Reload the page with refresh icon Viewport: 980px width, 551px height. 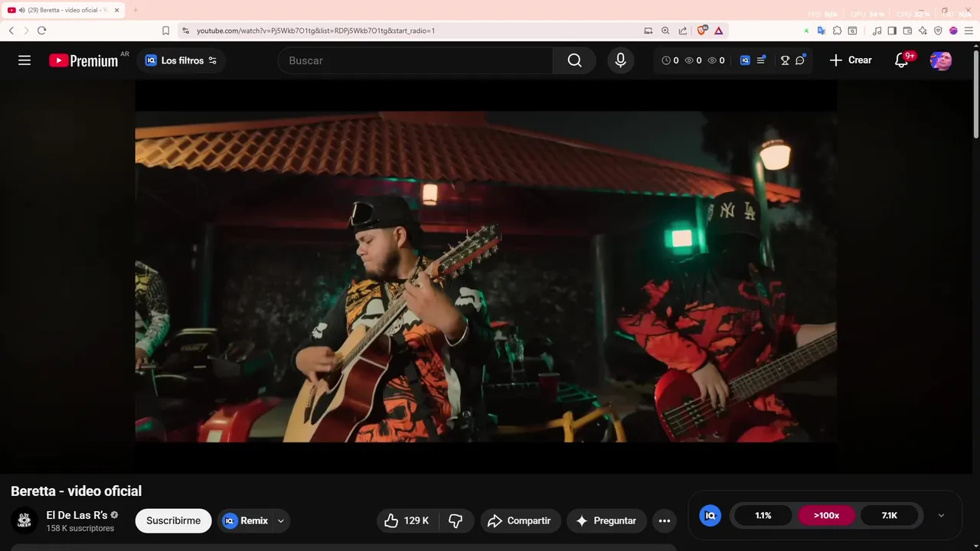(41, 31)
